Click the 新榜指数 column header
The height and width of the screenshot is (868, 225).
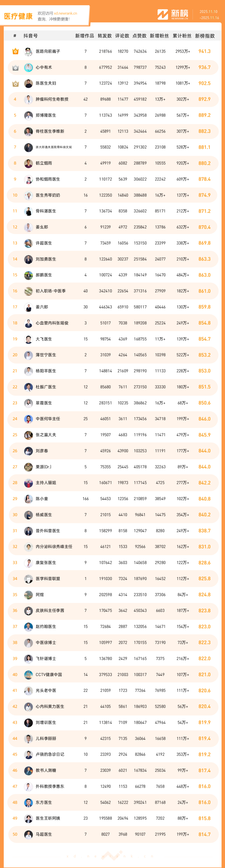click(x=205, y=36)
